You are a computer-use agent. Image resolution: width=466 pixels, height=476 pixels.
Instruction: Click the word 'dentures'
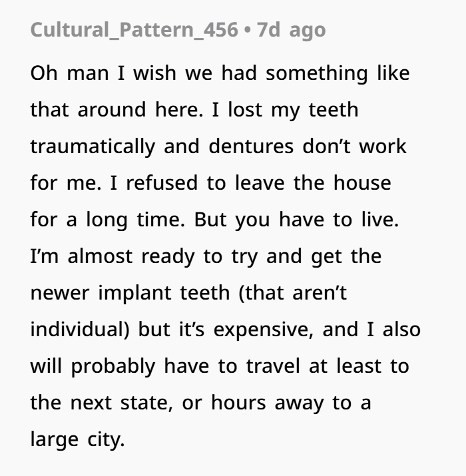[x=251, y=146]
